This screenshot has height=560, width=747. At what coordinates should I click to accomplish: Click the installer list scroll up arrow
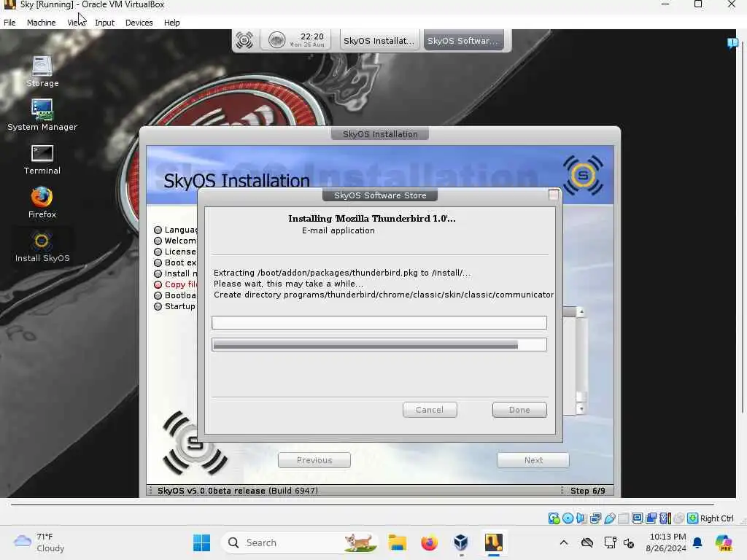click(x=581, y=312)
